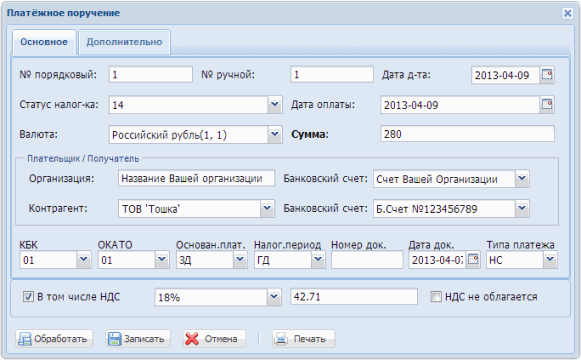Click the Сумма: bold label
Image resolution: width=581 pixels, height=360 pixels.
pyautogui.click(x=310, y=134)
